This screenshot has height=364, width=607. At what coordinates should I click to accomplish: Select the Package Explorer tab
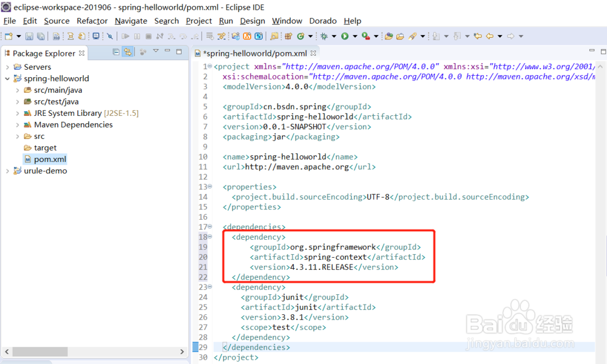coord(44,53)
